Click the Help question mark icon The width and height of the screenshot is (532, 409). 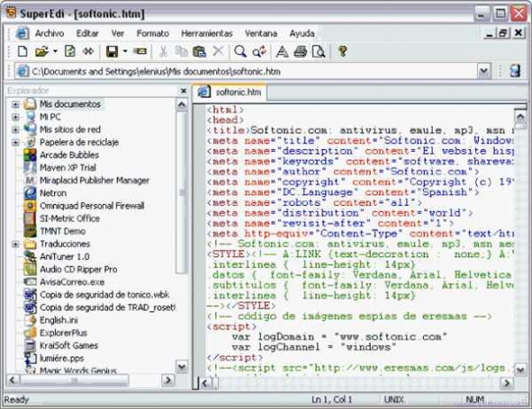[x=342, y=51]
